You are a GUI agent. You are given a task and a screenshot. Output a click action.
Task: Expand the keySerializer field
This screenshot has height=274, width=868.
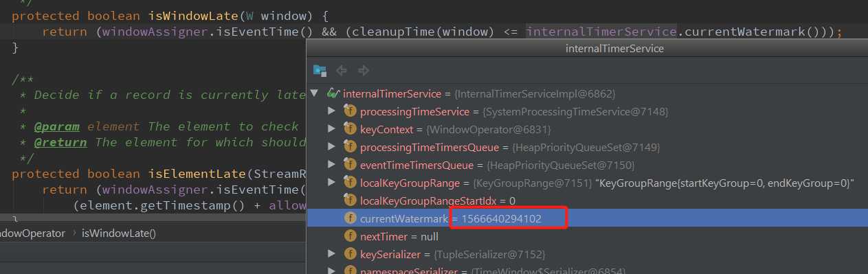331,254
